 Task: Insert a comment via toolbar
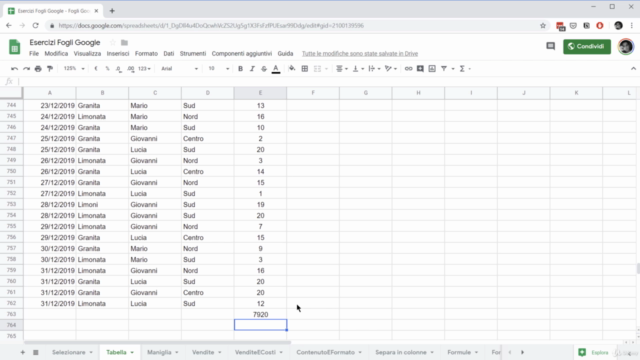[420, 69]
